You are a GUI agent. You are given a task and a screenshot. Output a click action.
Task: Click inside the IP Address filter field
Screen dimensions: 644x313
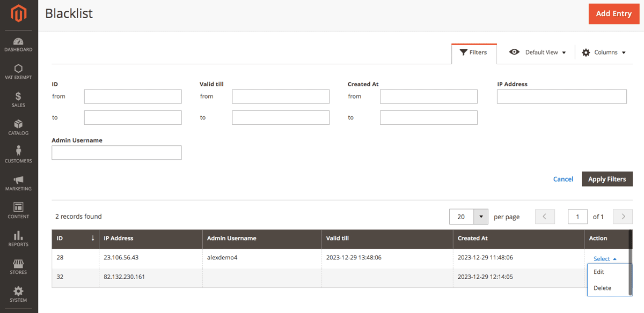(x=561, y=96)
